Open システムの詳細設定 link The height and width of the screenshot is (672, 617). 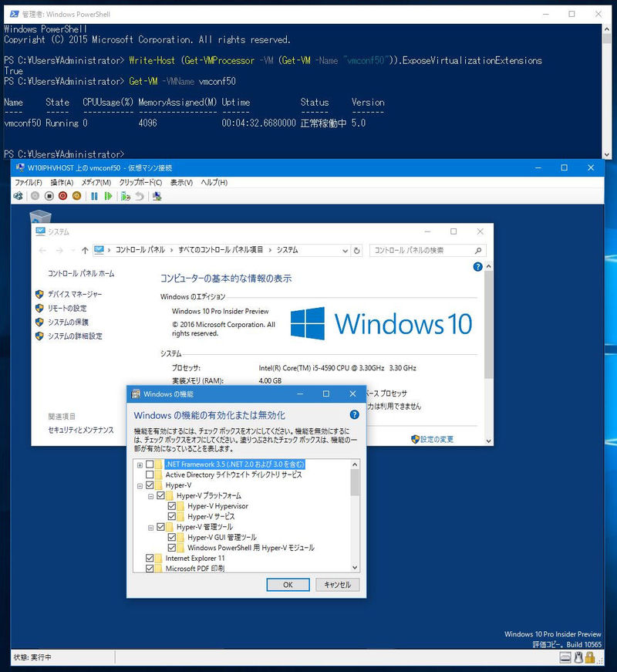click(75, 336)
